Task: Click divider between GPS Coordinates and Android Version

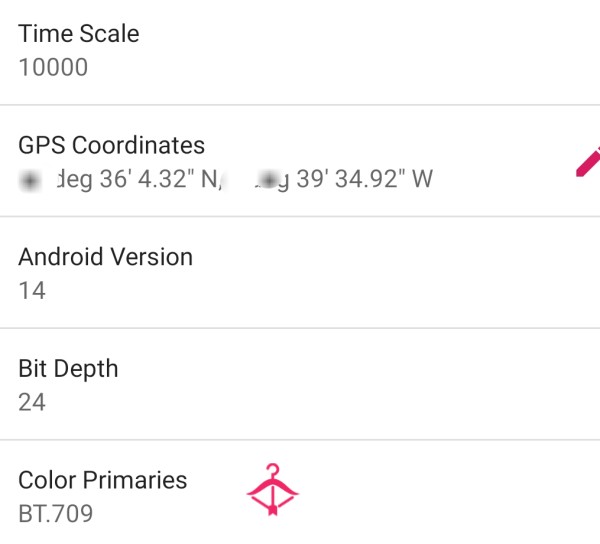Action: tap(300, 217)
